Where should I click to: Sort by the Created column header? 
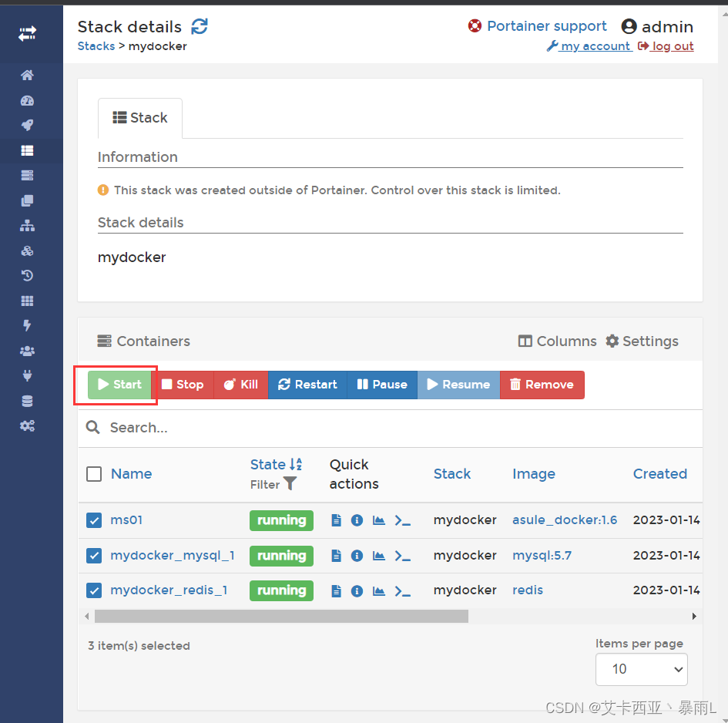(659, 474)
